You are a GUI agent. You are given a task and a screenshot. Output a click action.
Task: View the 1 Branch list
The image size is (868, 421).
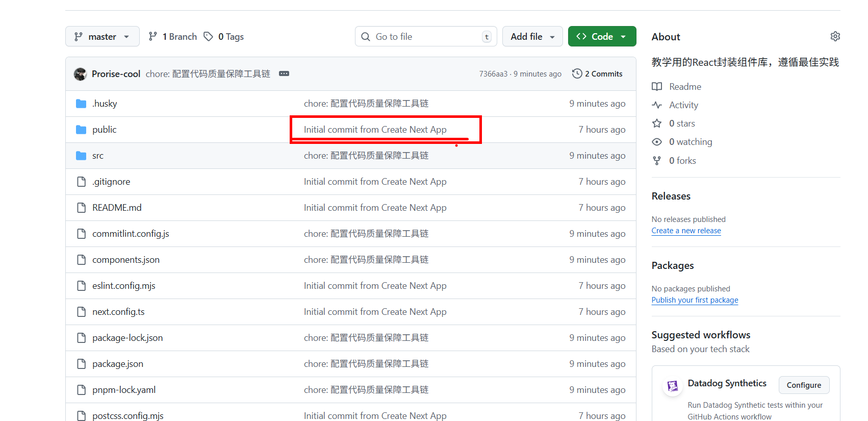point(173,37)
